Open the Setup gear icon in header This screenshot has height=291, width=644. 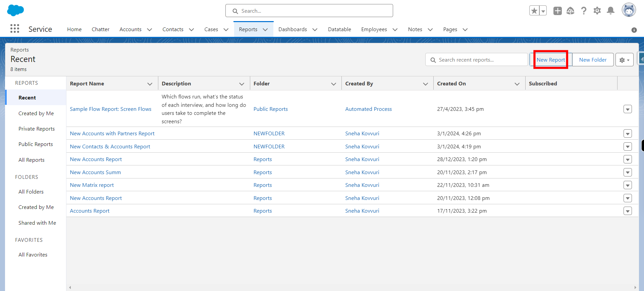click(x=597, y=11)
